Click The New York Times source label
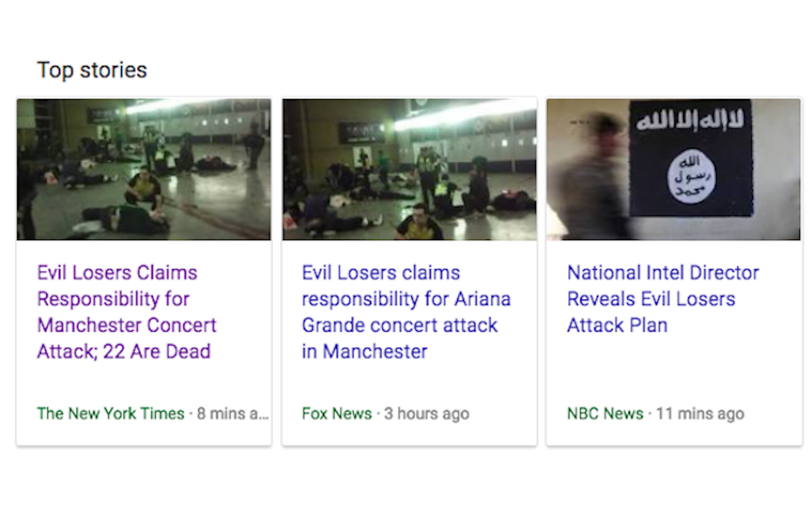812x508 pixels. pos(110,413)
